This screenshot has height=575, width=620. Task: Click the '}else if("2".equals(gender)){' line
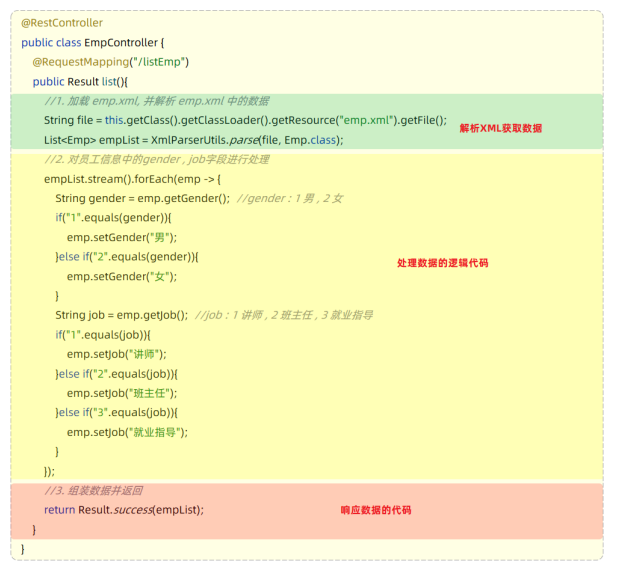pyautogui.click(x=127, y=257)
